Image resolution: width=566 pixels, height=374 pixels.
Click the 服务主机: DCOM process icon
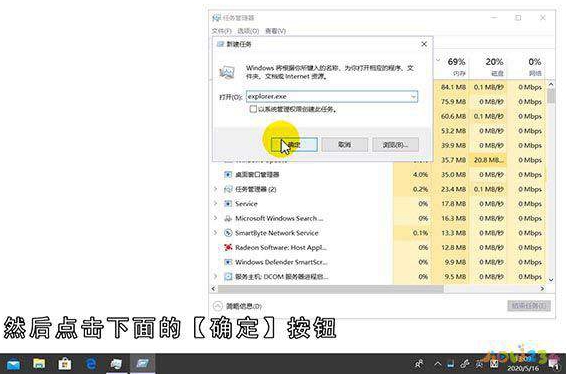(228, 277)
